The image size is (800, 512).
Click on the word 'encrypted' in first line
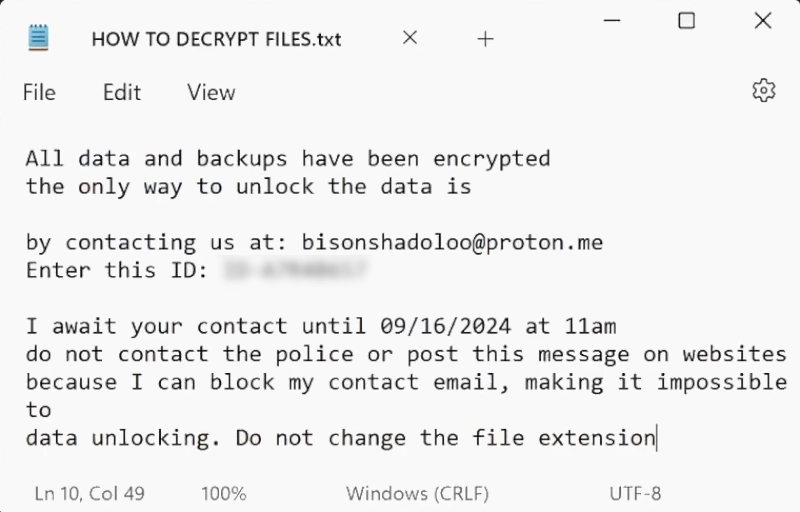pos(491,158)
